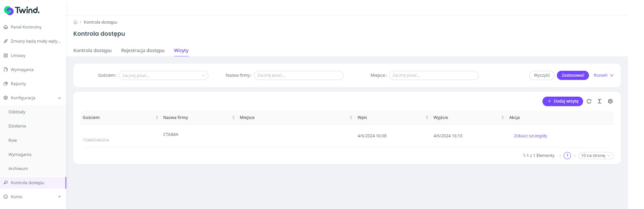Click the Raporty pie chart icon

coord(6,84)
